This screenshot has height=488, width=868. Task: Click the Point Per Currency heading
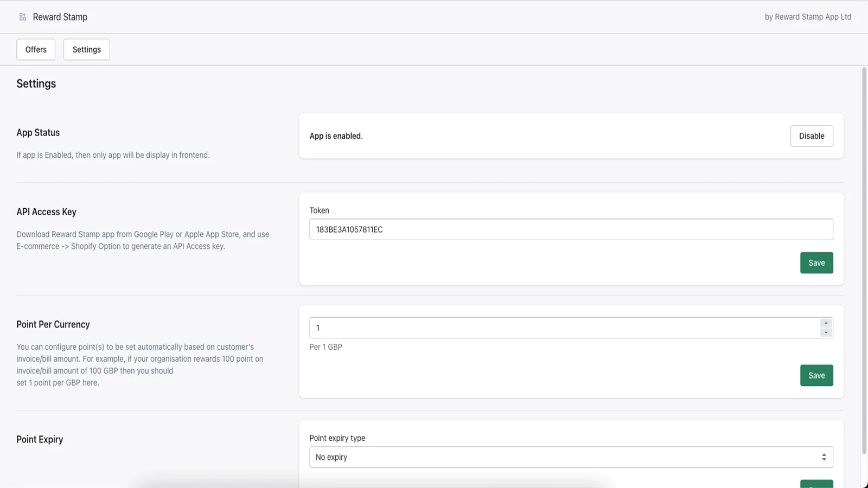(x=53, y=324)
